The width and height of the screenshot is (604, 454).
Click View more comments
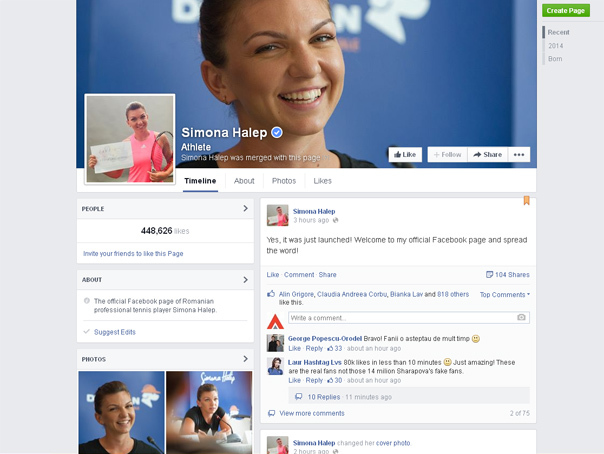pyautogui.click(x=312, y=413)
